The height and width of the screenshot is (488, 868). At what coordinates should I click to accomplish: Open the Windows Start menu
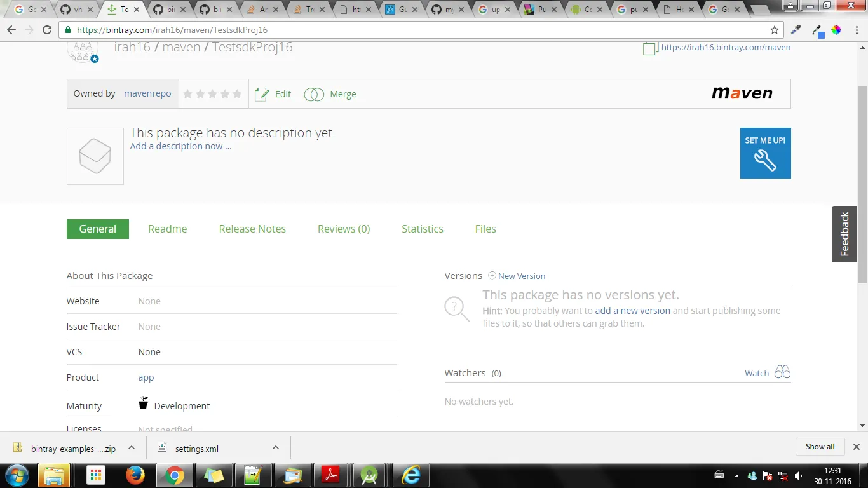[x=16, y=475]
